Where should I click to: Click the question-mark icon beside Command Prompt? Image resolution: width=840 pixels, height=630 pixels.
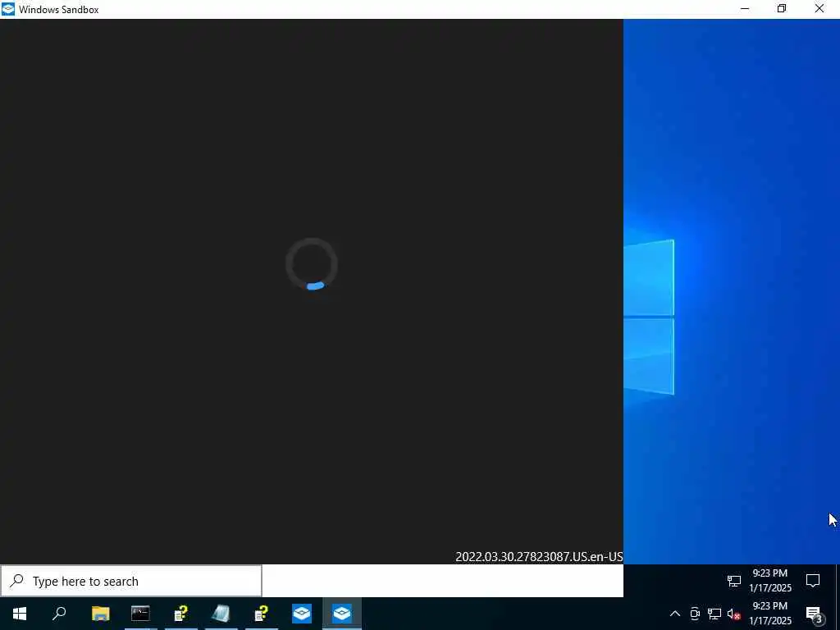pyautogui.click(x=181, y=614)
